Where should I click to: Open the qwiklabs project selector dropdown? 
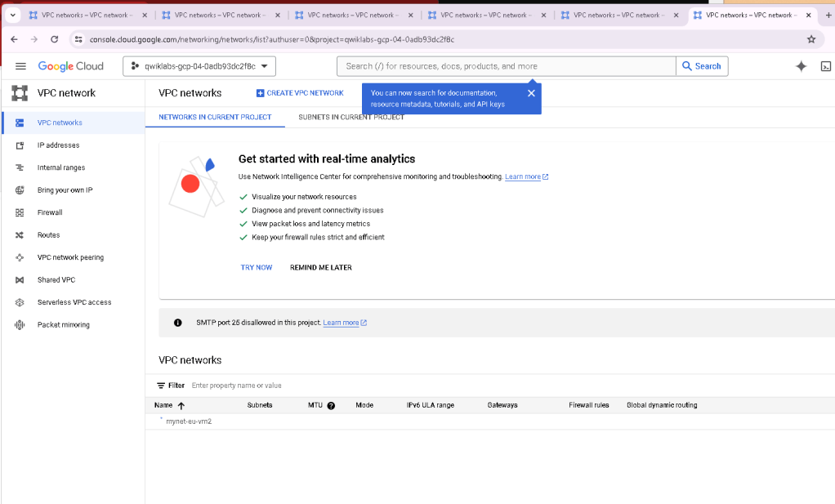[199, 66]
